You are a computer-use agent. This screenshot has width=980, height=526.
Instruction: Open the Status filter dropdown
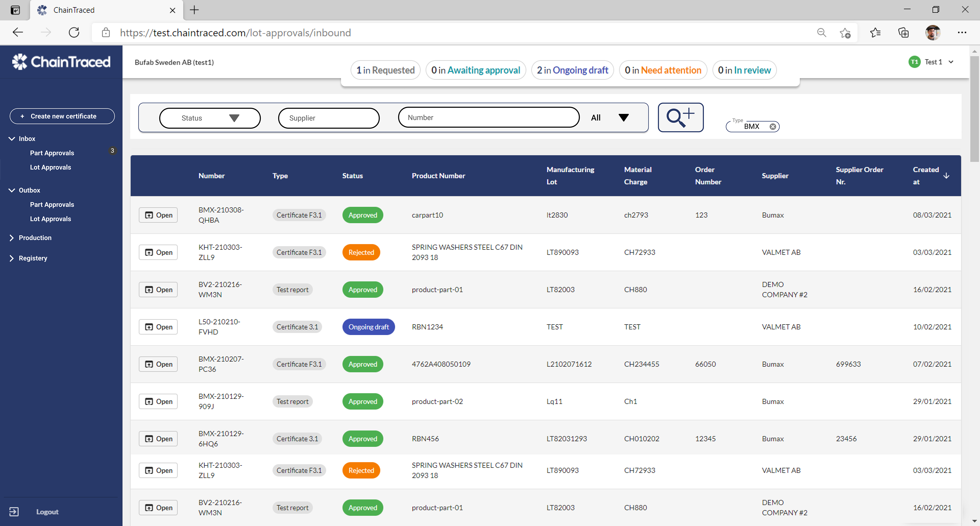pos(210,118)
